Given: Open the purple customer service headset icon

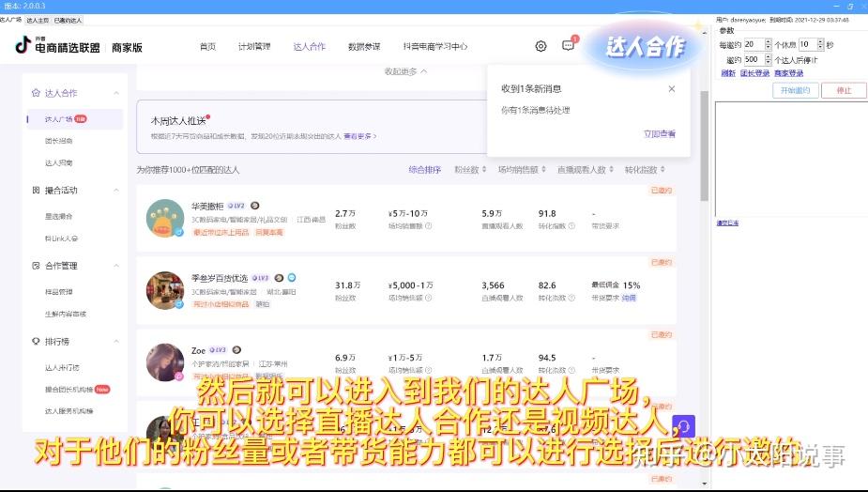Looking at the screenshot, I should 684,426.
